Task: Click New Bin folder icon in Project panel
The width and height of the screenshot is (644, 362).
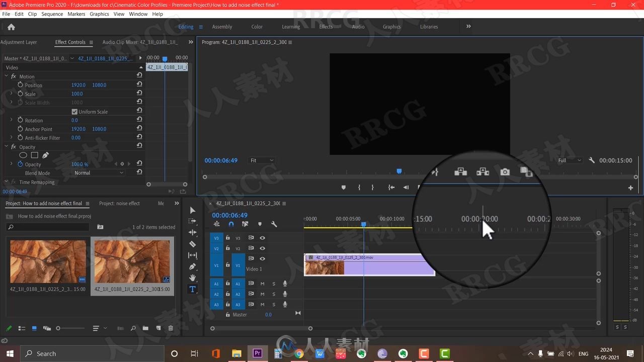Action: click(x=145, y=328)
